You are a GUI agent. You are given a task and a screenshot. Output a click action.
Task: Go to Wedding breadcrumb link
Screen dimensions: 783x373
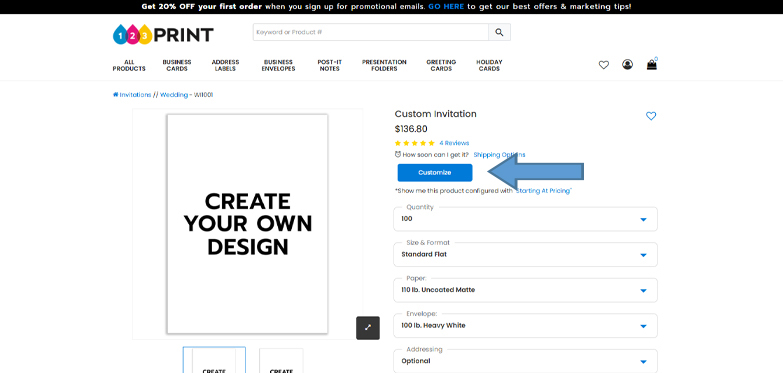pyautogui.click(x=174, y=95)
